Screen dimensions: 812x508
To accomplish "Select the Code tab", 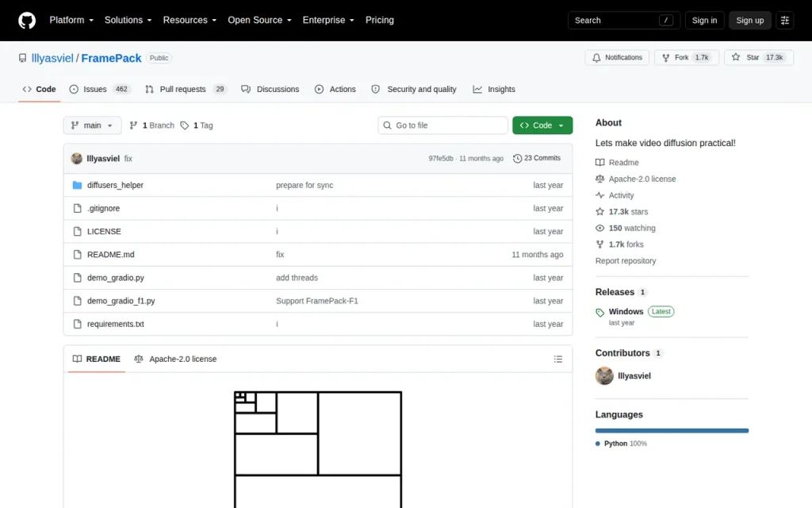I will pos(40,89).
